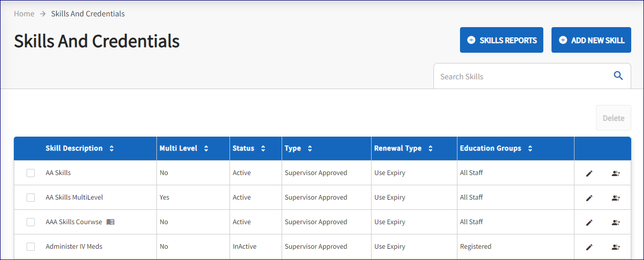Click book icon beside AAA Skills Courwse
644x260 pixels.
(x=110, y=222)
